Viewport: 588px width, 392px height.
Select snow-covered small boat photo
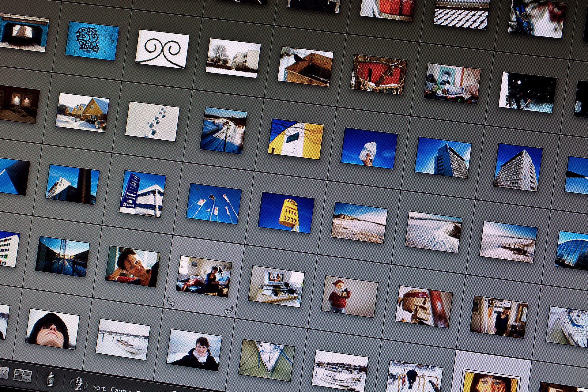123,339
